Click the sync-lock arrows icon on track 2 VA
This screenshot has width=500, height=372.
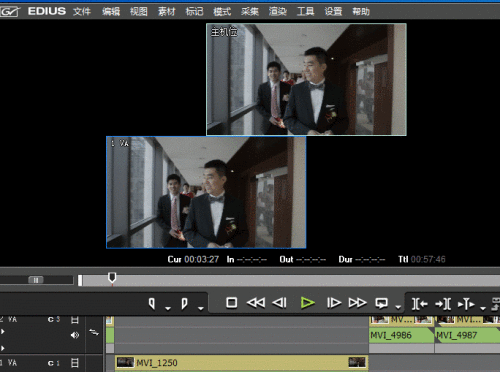click(x=94, y=332)
